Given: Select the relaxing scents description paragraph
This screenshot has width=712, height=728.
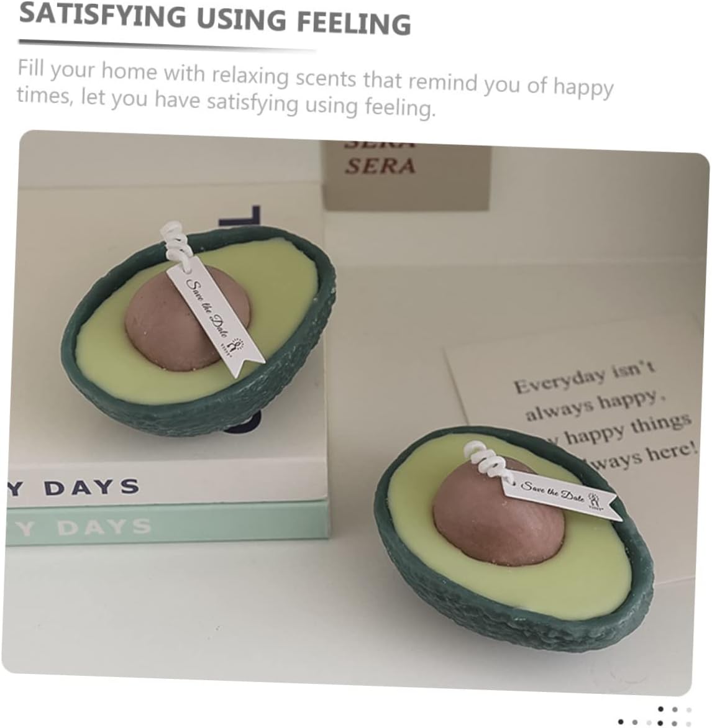Looking at the screenshot, I should click(x=316, y=88).
